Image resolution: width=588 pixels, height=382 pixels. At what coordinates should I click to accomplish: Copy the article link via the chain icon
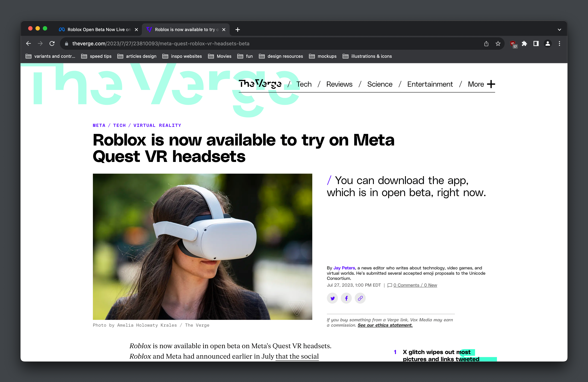(360, 298)
